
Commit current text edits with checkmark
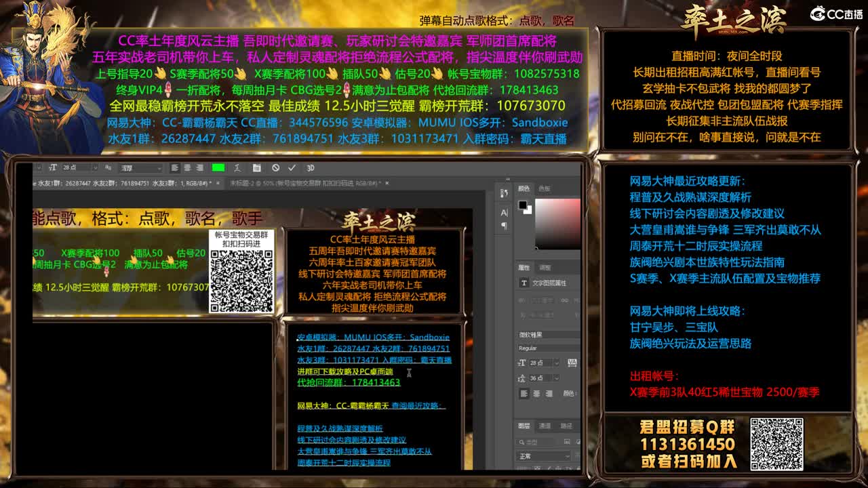coord(292,167)
